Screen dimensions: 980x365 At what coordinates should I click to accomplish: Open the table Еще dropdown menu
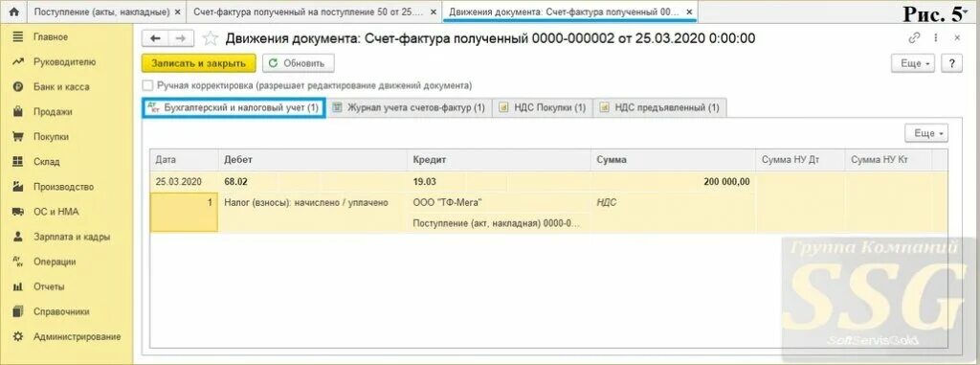pos(926,133)
